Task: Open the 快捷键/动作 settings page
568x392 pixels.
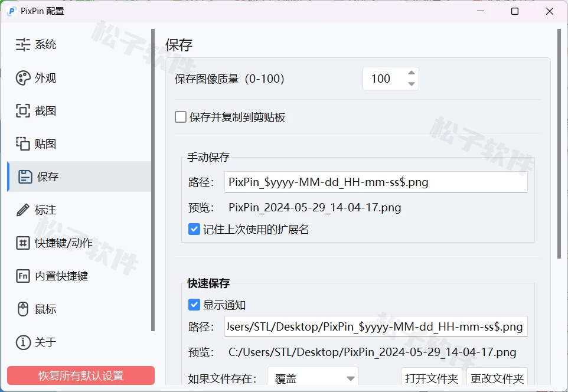Action: [79, 243]
